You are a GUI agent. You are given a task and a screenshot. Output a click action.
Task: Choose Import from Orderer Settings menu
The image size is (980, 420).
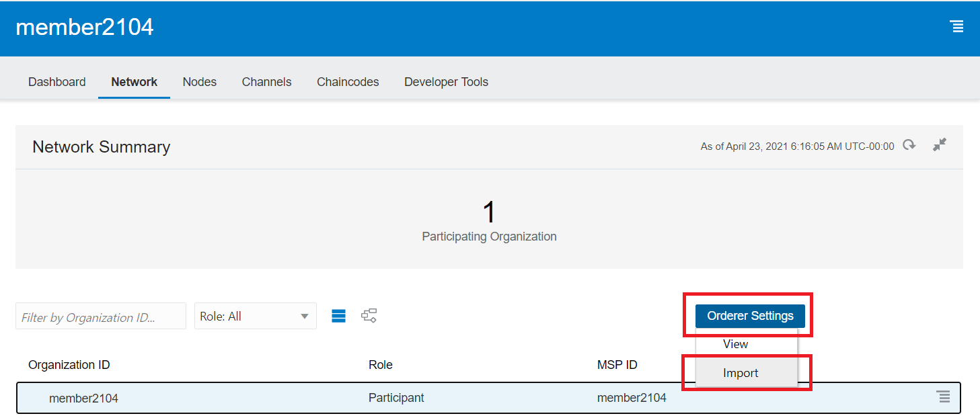[x=741, y=374]
